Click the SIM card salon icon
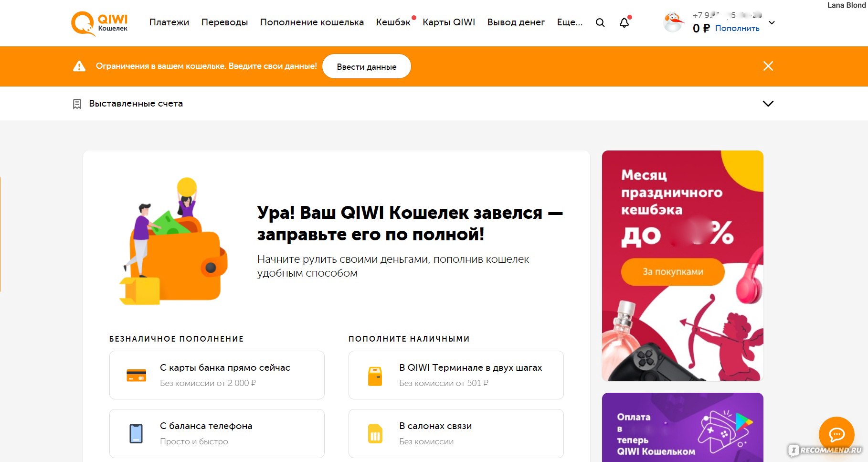This screenshot has width=868, height=462. (x=375, y=434)
